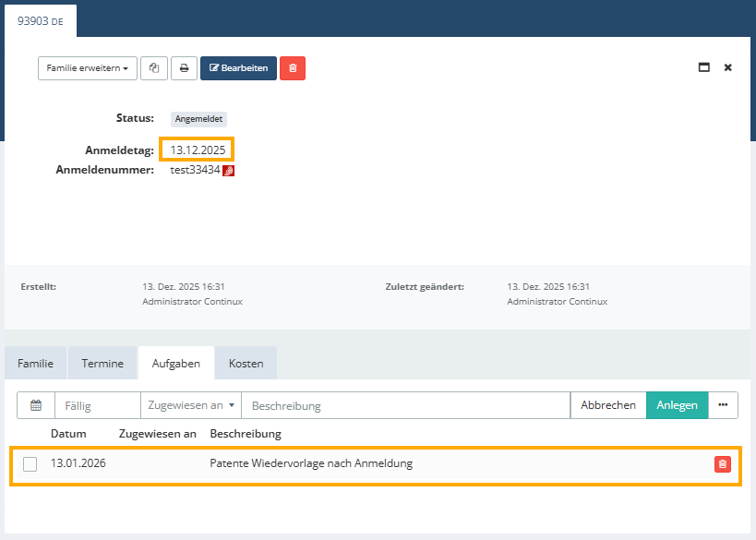Delete the Patente Wiedervorlage task via trash icon
Image resolution: width=756 pixels, height=540 pixels.
(x=722, y=464)
